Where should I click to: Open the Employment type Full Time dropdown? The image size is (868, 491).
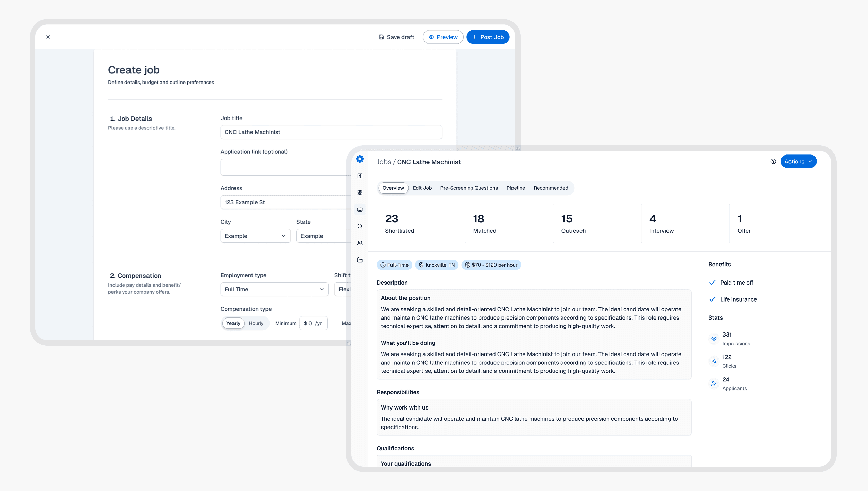(274, 289)
